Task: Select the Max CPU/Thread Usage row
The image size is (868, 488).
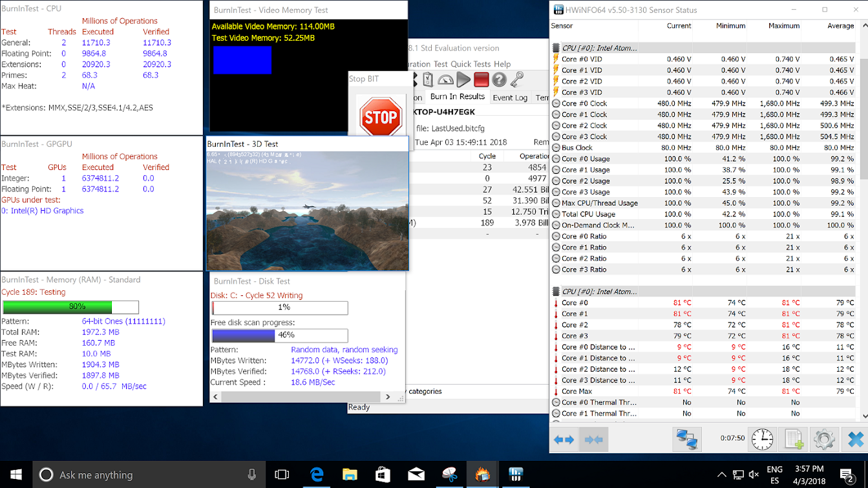Action: [704, 203]
